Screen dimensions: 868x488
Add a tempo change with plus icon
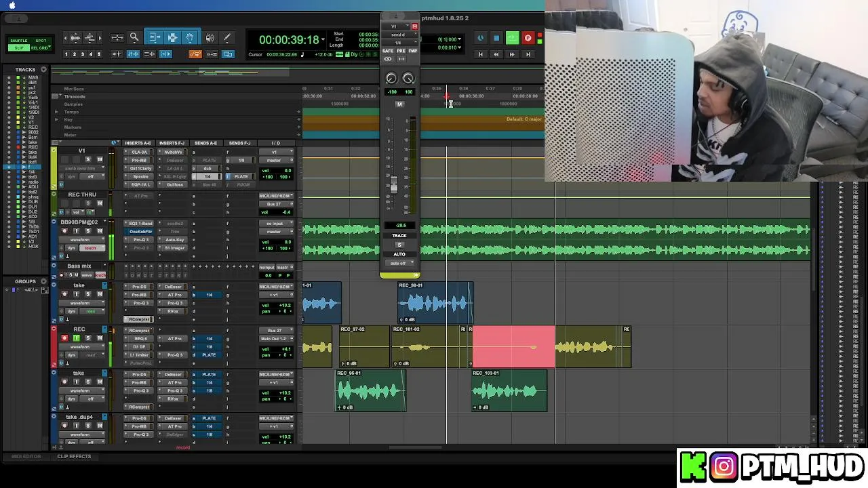(x=298, y=112)
